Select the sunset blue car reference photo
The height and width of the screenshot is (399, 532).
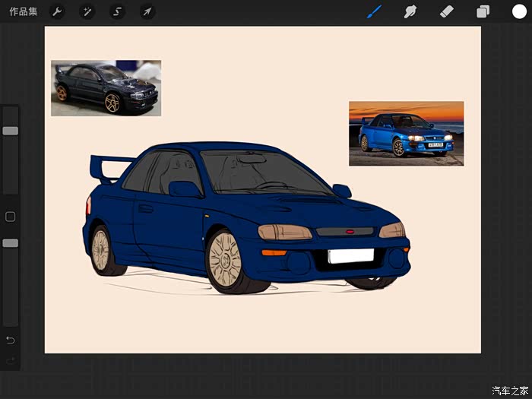click(406, 134)
